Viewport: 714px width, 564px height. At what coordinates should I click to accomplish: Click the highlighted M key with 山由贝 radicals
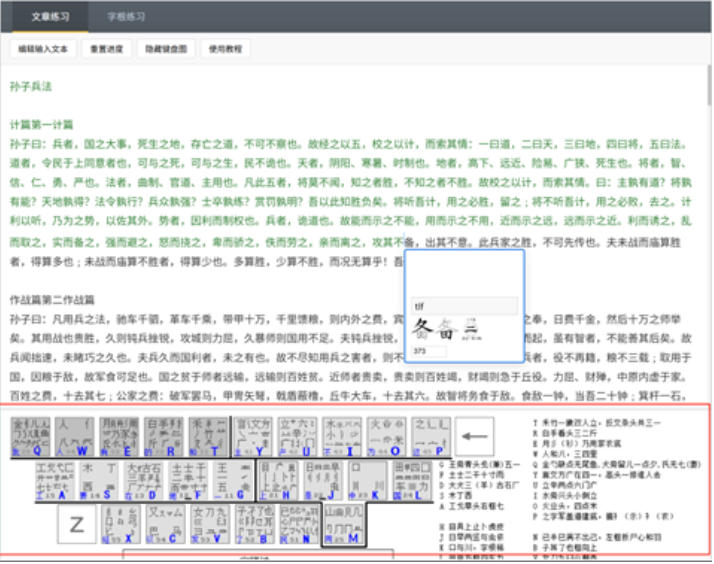pos(343,524)
